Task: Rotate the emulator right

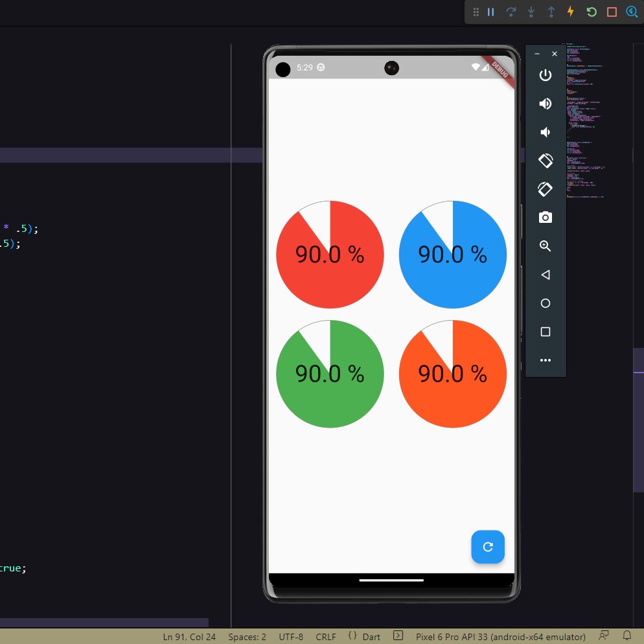Action: 546,189
